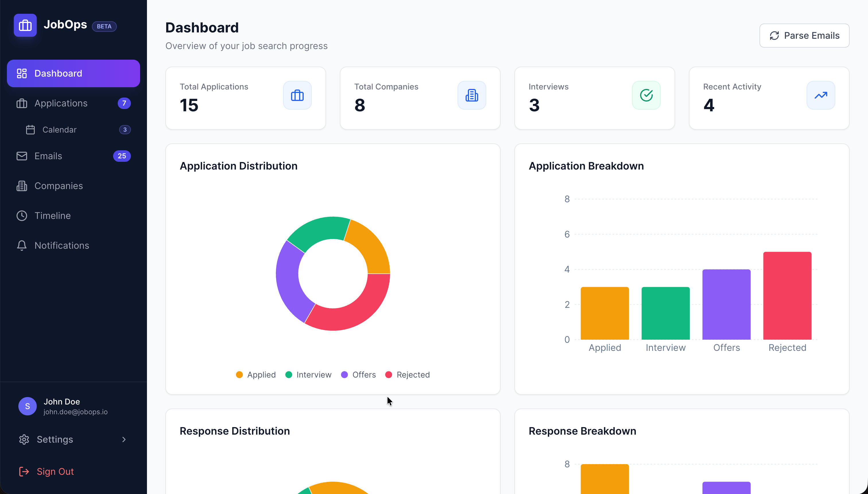The width and height of the screenshot is (868, 494).
Task: Expand the Settings section via its chevron
Action: point(123,439)
